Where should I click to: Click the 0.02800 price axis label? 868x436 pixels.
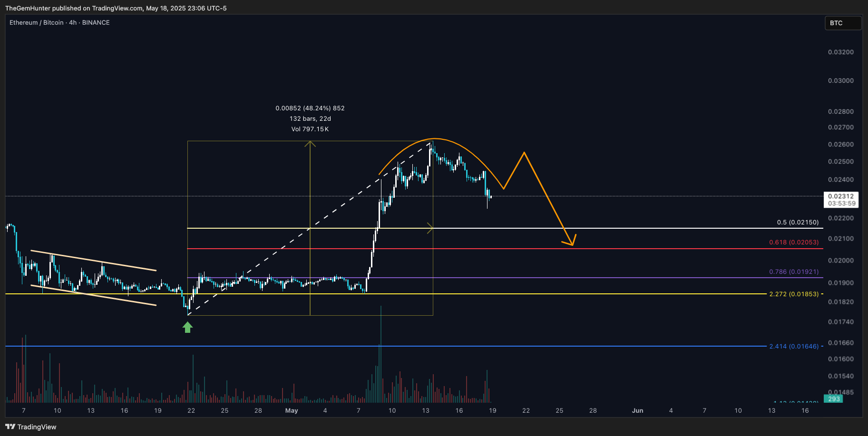[841, 111]
